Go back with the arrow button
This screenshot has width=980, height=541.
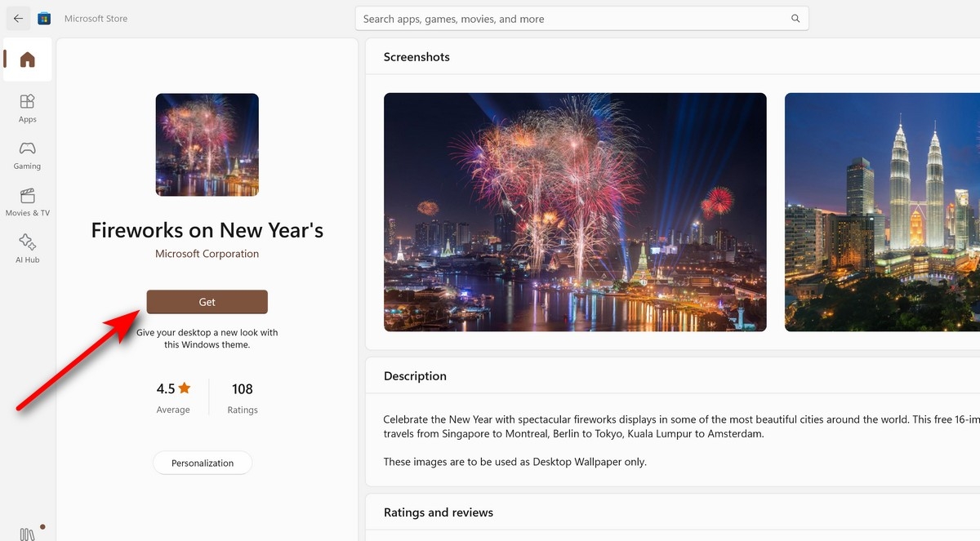click(x=18, y=18)
